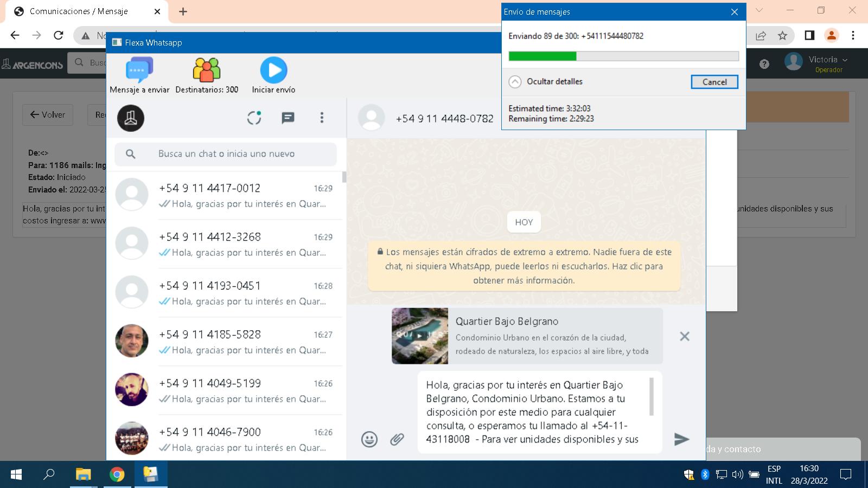Switch to the Flexa app in taskbar

[x=151, y=474]
